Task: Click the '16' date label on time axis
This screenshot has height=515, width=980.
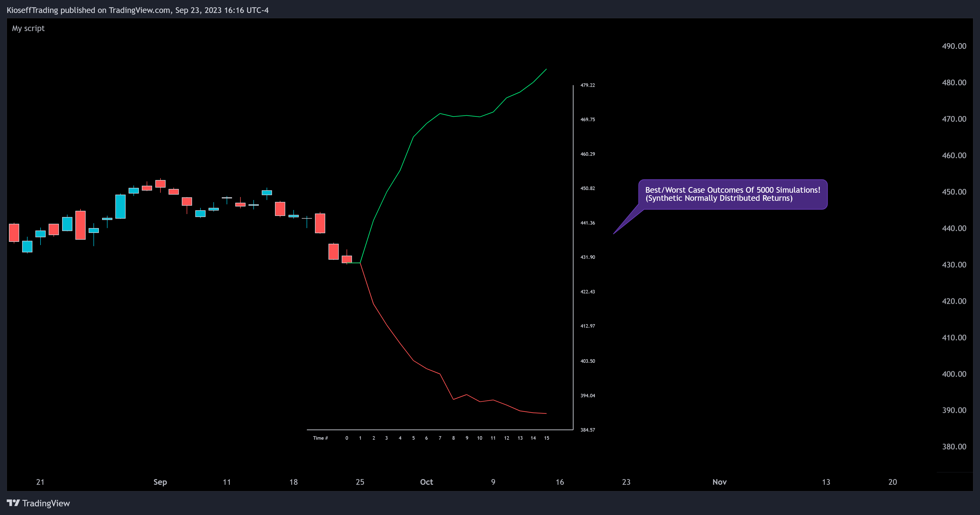Action: point(560,482)
